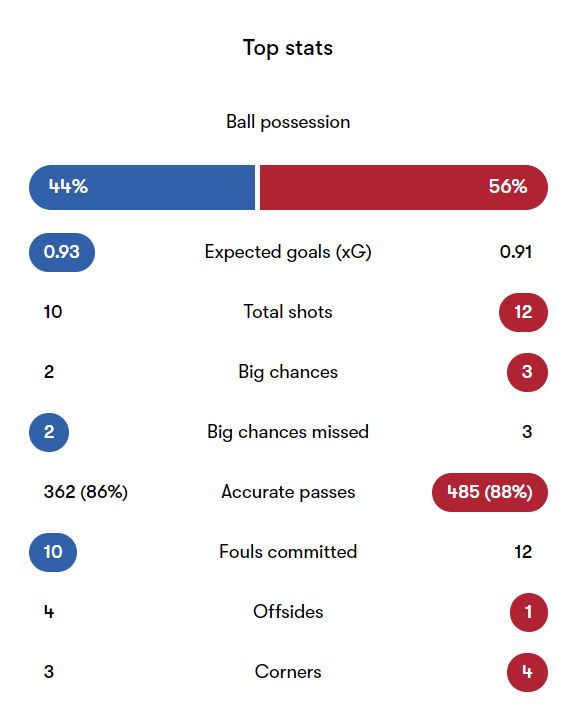Select the red 3 big chances badge
The height and width of the screenshot is (713, 576).
tap(527, 372)
